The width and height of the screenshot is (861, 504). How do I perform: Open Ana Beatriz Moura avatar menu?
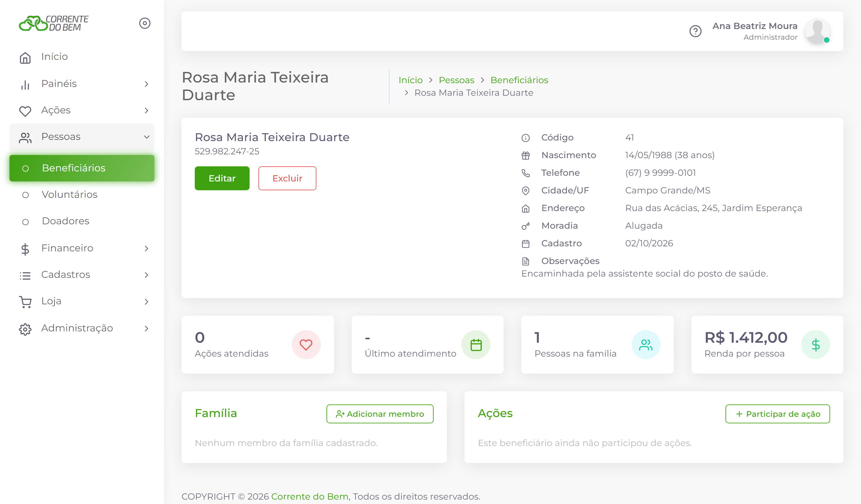coord(817,31)
